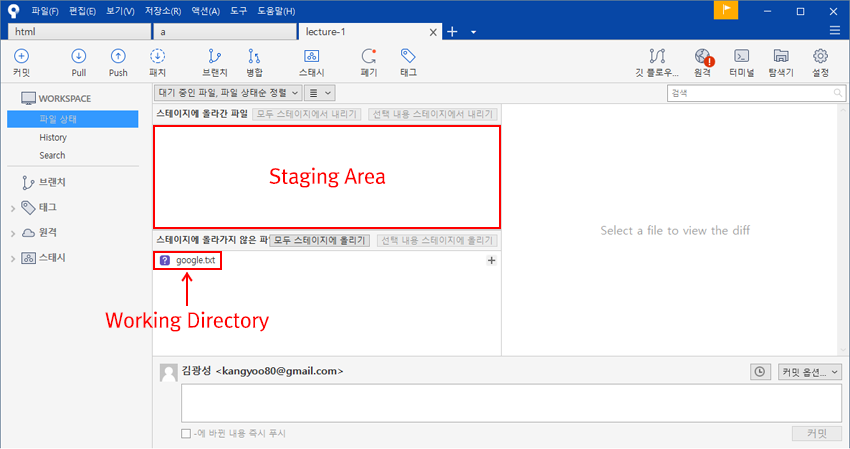Click the Fetch (패치) toolbar icon
This screenshot has height=449, width=850.
[157, 56]
